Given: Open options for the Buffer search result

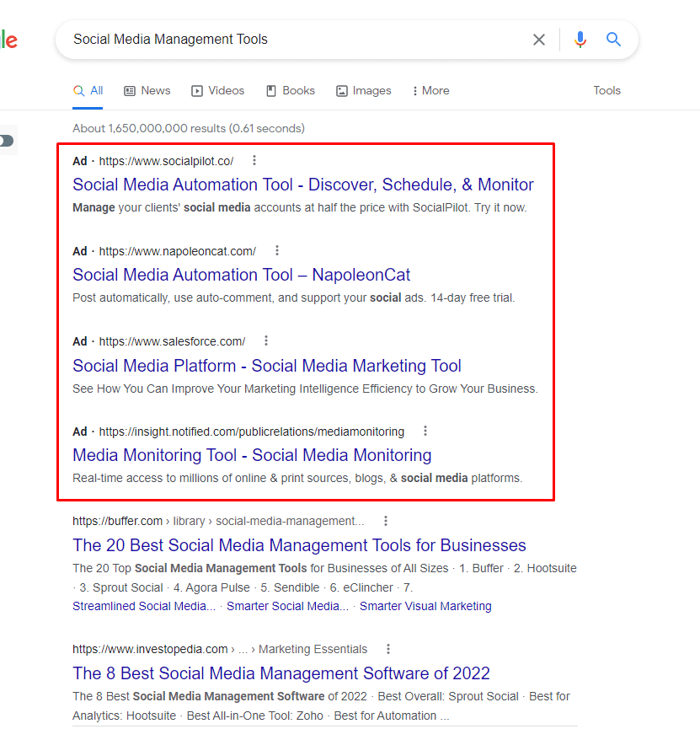Looking at the screenshot, I should (x=385, y=521).
